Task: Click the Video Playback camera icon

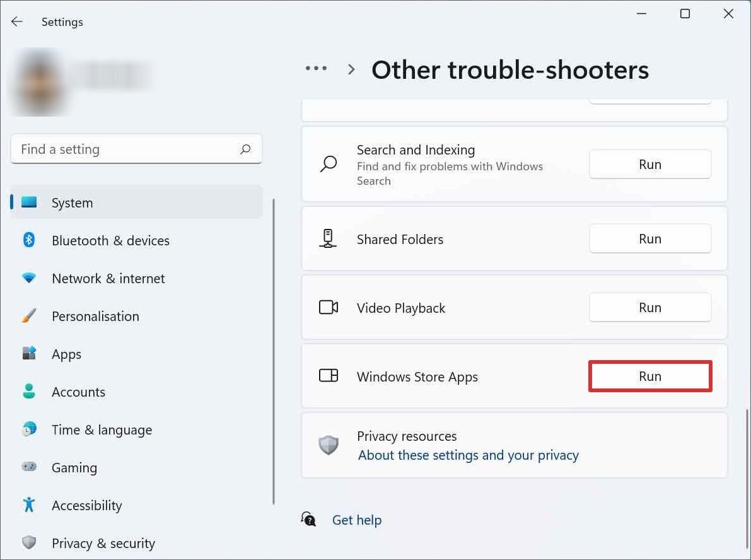Action: (329, 307)
